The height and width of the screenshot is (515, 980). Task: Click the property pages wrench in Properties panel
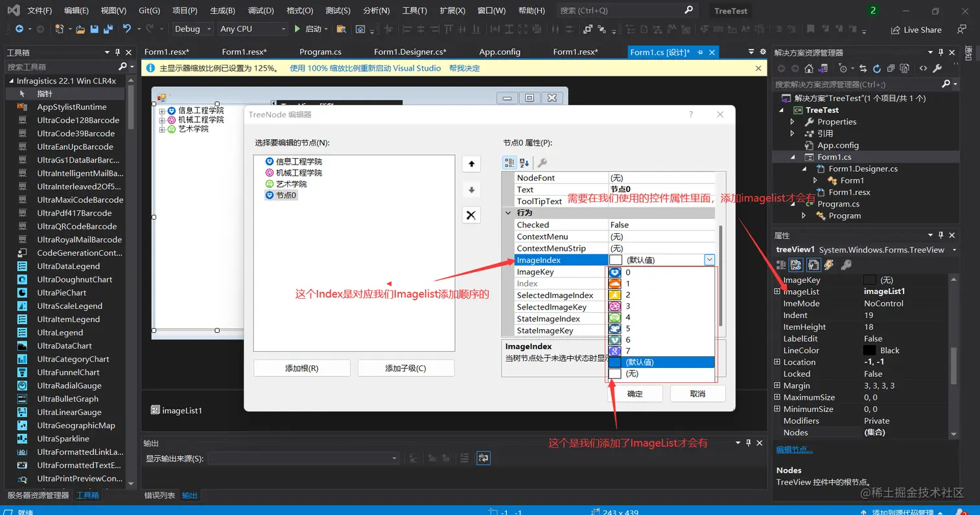point(845,264)
